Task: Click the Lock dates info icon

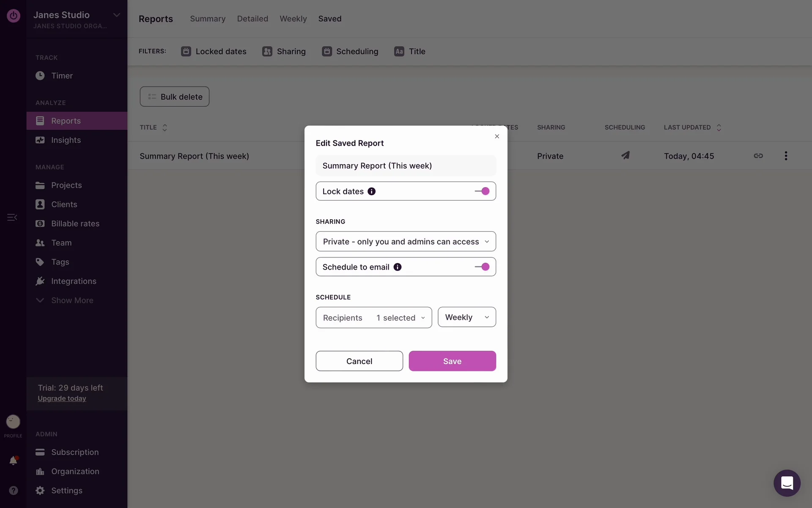Action: [x=371, y=191]
